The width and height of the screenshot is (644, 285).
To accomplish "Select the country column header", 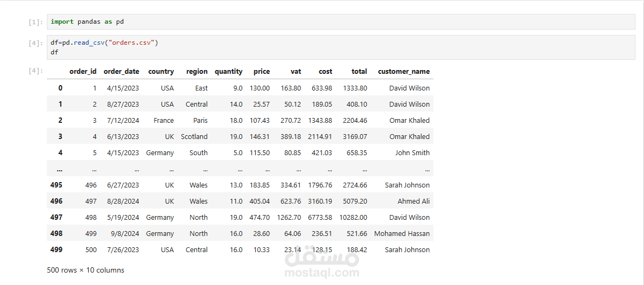I will point(161,72).
